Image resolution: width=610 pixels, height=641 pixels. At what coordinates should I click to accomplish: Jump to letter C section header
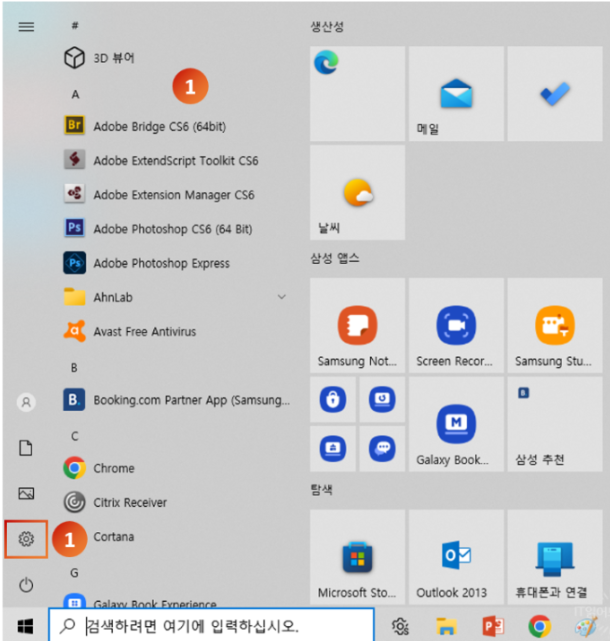74,436
